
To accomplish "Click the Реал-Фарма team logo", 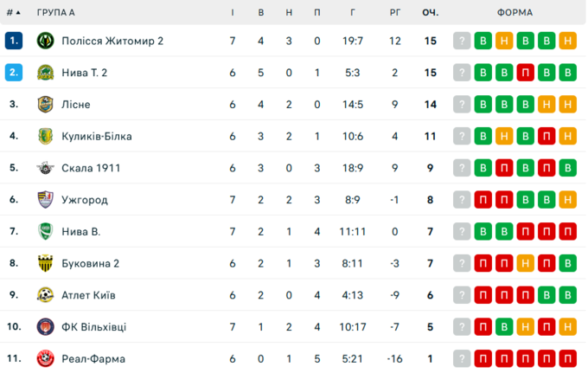I will click(x=45, y=358).
